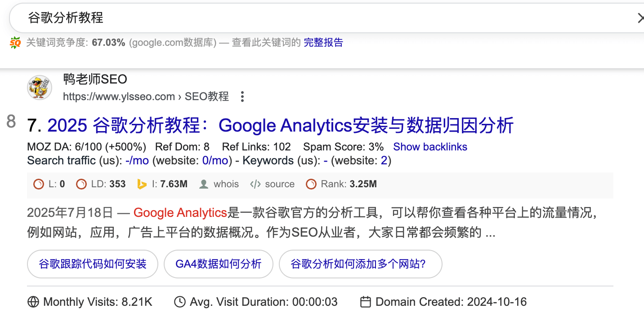The image size is (644, 326).
Task: Click the Keywords (us) dash value
Action: [326, 160]
